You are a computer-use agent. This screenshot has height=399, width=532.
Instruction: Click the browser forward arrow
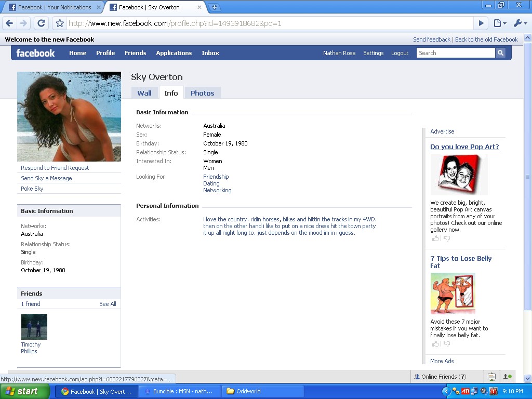(23, 23)
